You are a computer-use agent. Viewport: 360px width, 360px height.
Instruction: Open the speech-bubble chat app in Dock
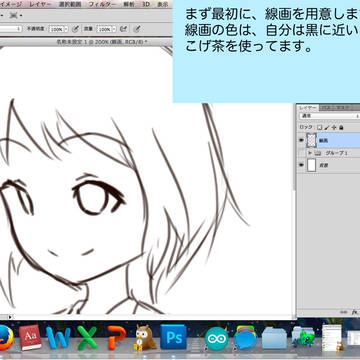[245, 338]
